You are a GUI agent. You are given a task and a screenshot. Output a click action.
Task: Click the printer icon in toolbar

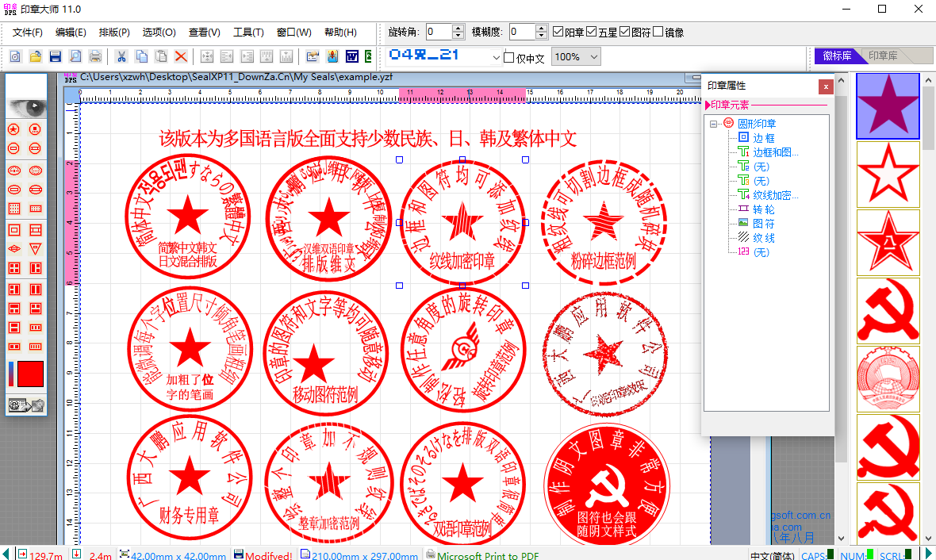(95, 56)
